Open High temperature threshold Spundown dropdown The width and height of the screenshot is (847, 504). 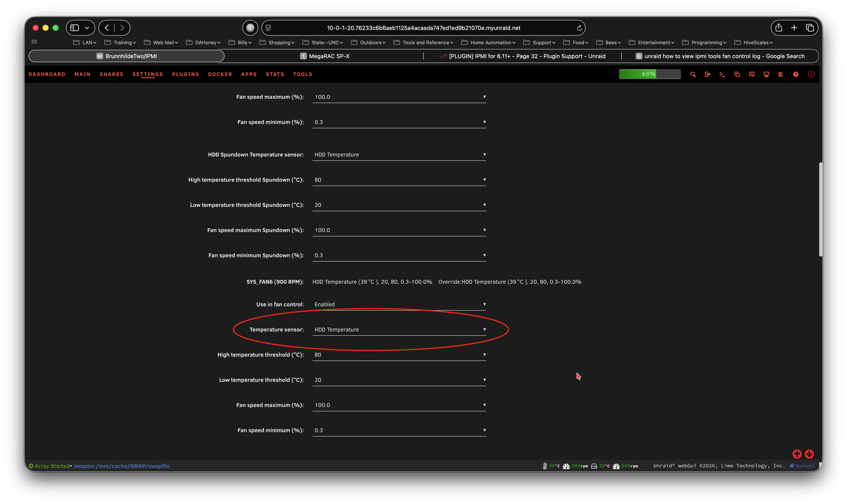[399, 180]
